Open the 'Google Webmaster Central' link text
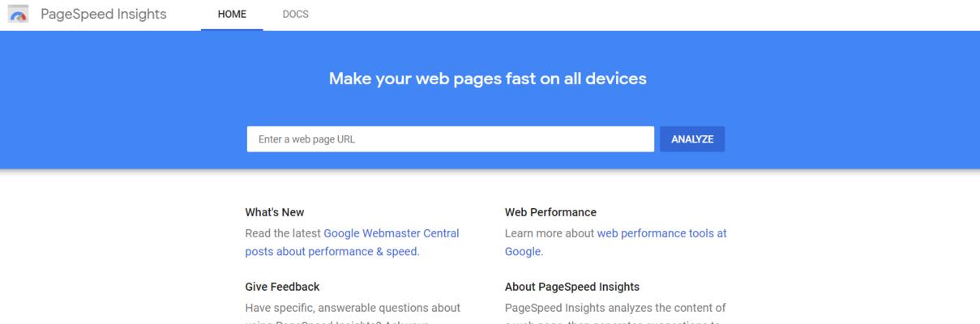 coord(392,233)
